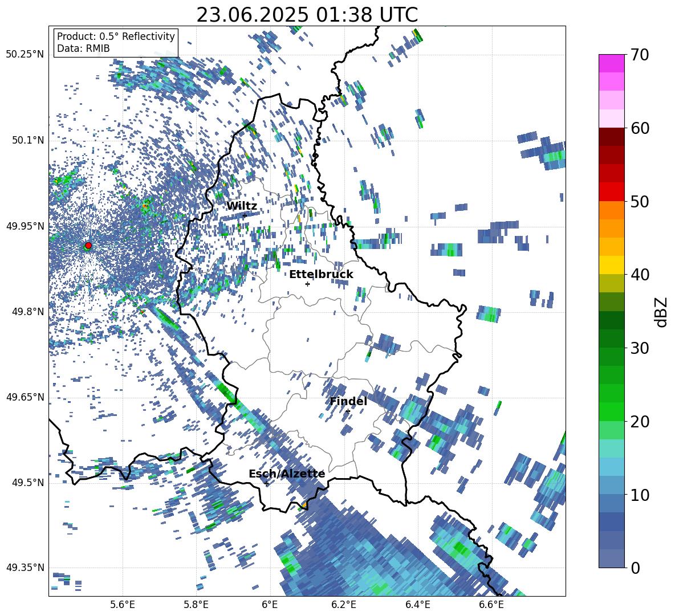
Task: Click the 50 value on colorbar
Action: click(x=640, y=202)
